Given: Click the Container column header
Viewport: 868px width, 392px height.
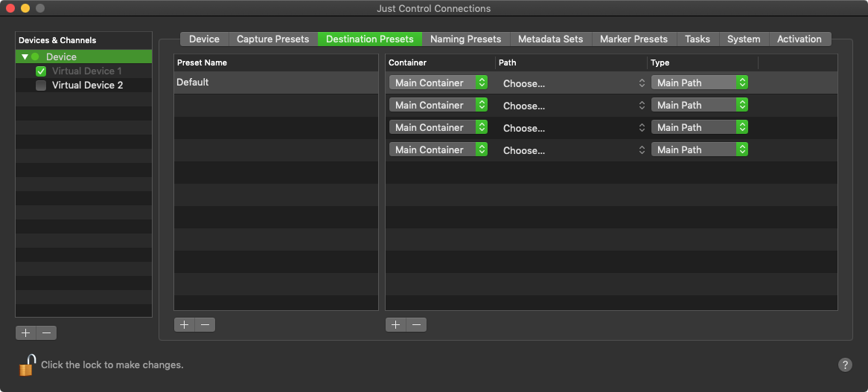Looking at the screenshot, I should click(440, 63).
